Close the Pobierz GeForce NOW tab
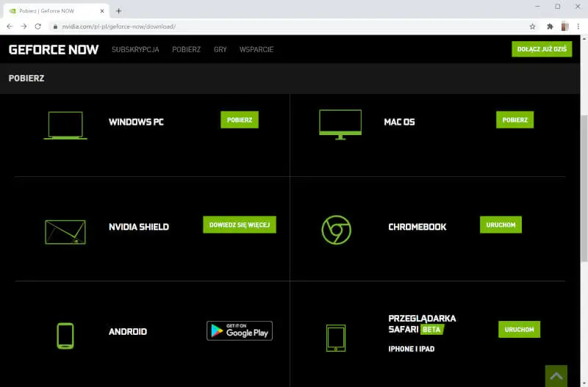Viewport: 588px width, 387px height. pos(102,11)
